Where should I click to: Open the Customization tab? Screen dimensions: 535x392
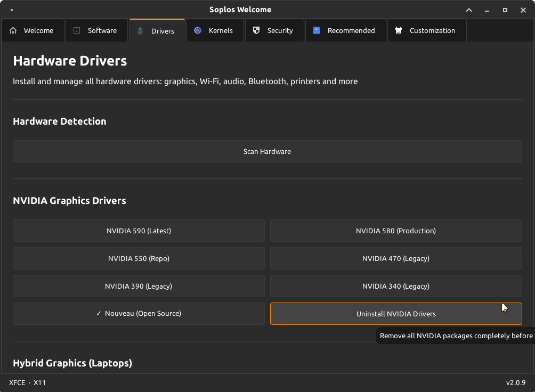[427, 30]
